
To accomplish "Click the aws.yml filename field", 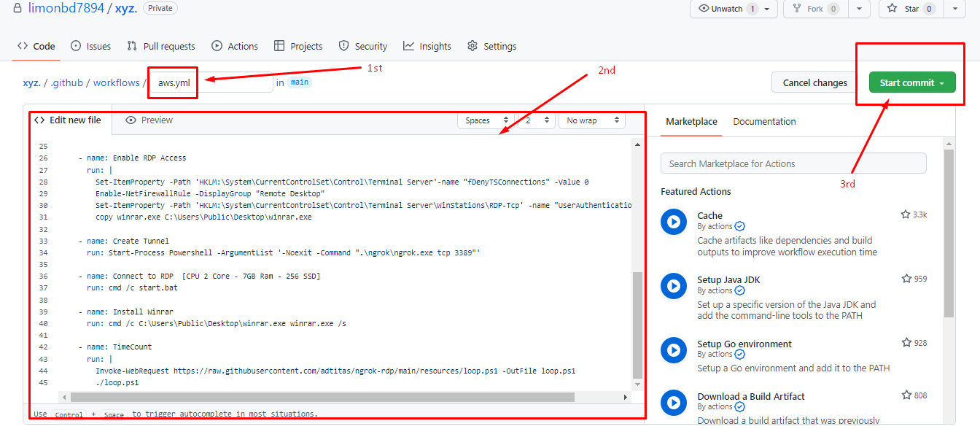I will (x=211, y=82).
